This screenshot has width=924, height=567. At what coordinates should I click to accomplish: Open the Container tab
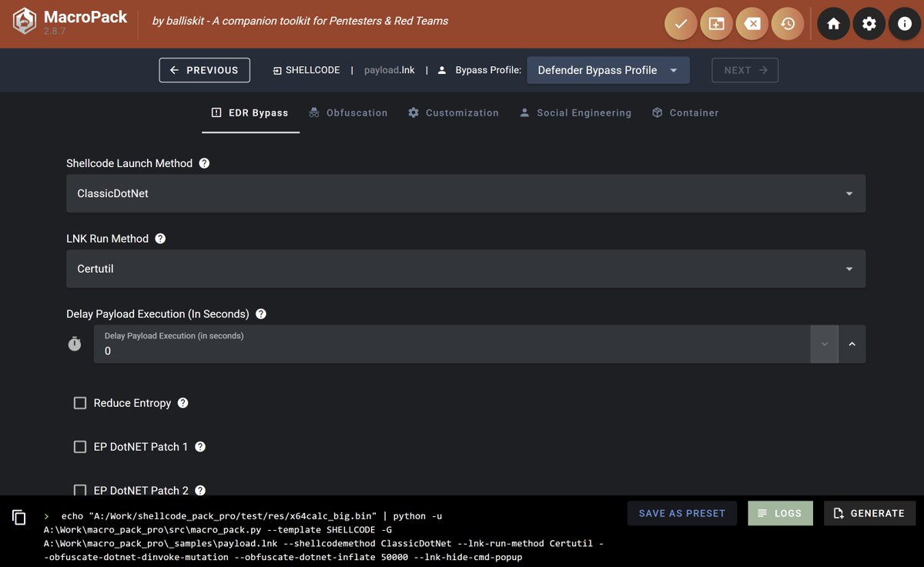click(x=685, y=112)
